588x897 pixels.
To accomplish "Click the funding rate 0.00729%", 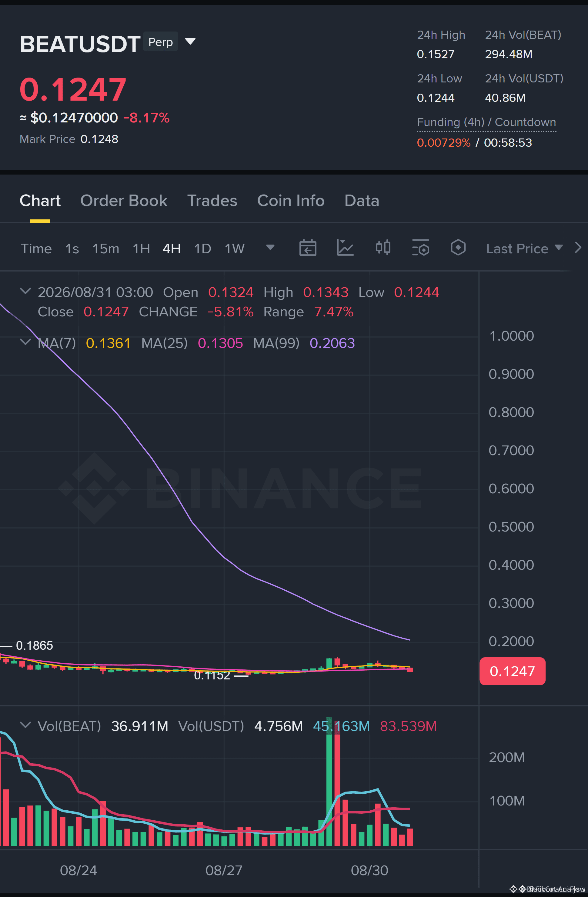I will click(444, 142).
